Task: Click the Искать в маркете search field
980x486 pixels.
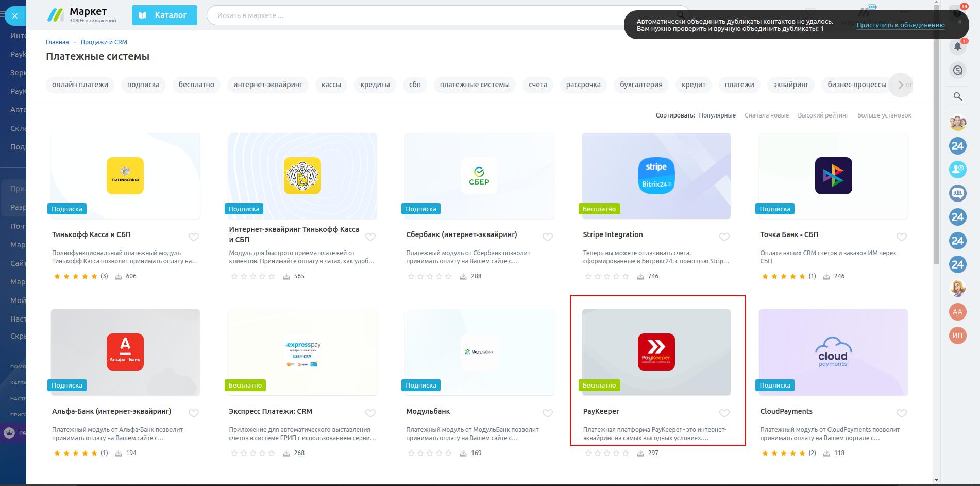Action: pos(412,15)
